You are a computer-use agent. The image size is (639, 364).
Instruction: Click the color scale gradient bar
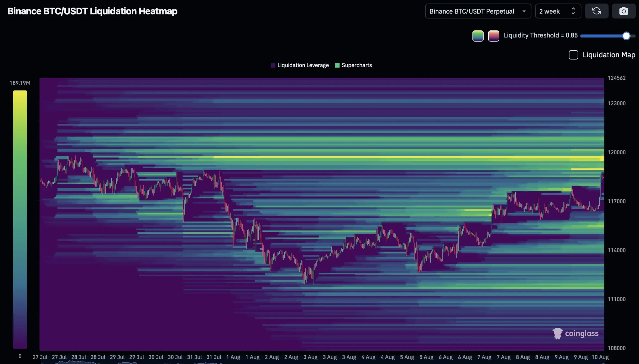click(20, 219)
